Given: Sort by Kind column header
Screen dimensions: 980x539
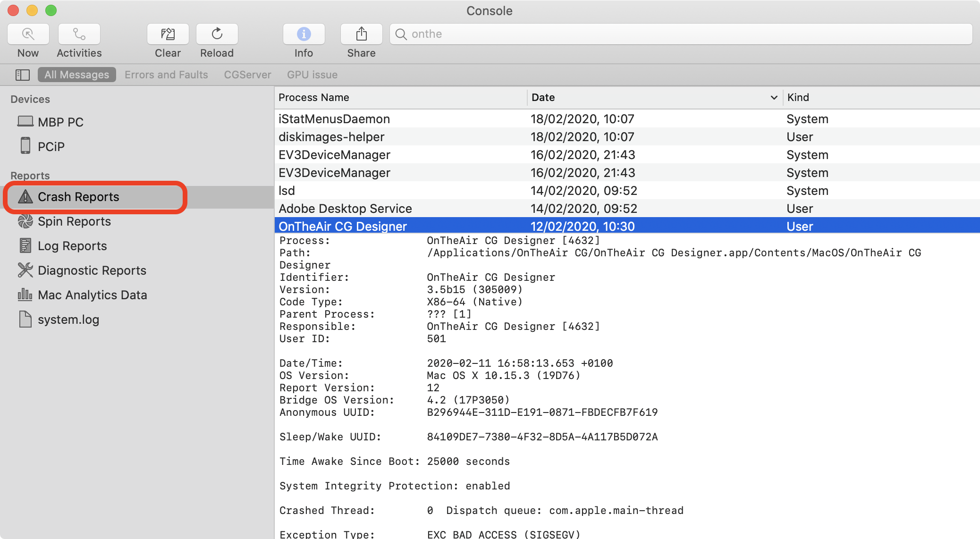Looking at the screenshot, I should (x=882, y=98).
